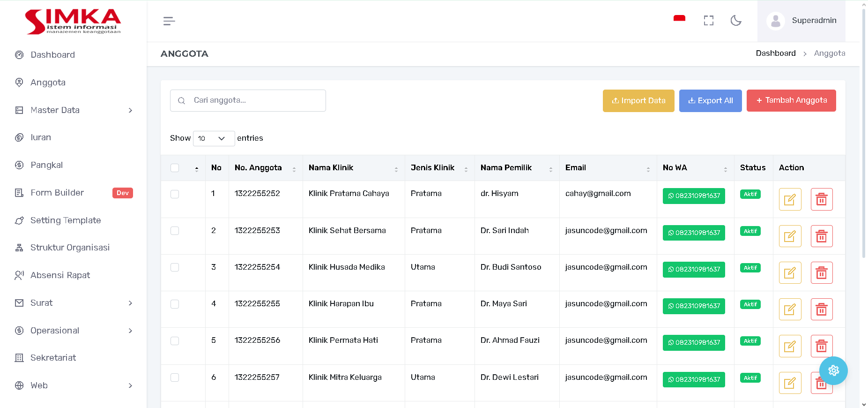
Task: Go to the Iuran sidebar menu item
Action: tap(41, 137)
